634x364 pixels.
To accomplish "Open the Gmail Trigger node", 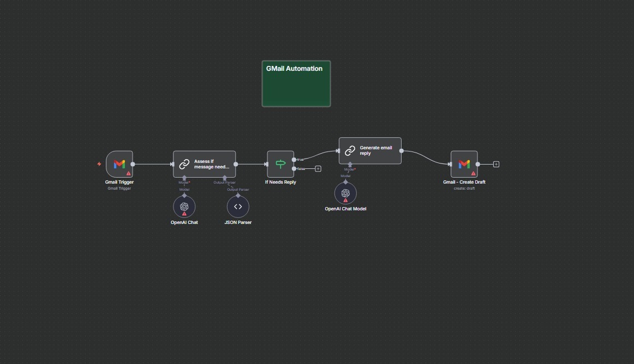I will pos(119,164).
